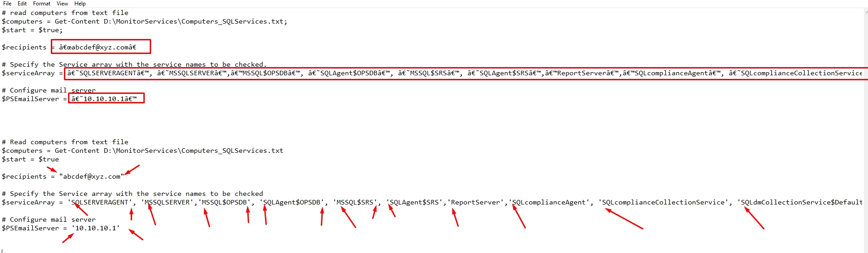Open the Format menu
The image size is (868, 253).
click(x=42, y=4)
